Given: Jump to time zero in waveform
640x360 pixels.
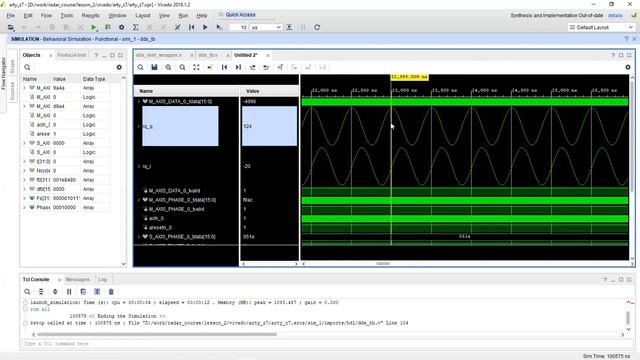Looking at the screenshot, I should 224,67.
